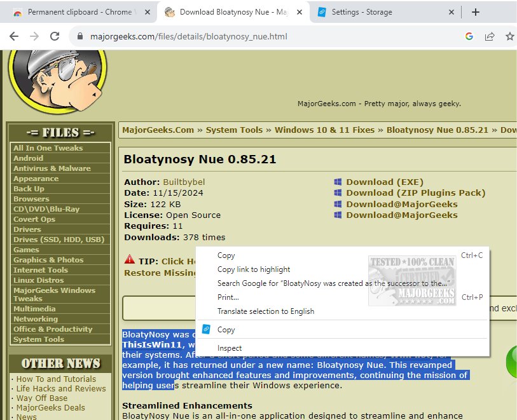Close the Permanent clipboard tab
This screenshot has height=420, width=517.
pos(148,12)
